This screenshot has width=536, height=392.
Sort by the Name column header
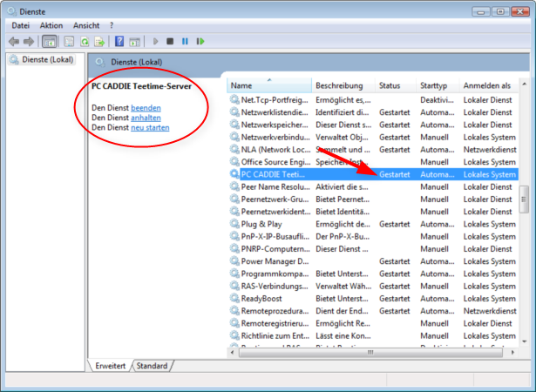click(241, 86)
